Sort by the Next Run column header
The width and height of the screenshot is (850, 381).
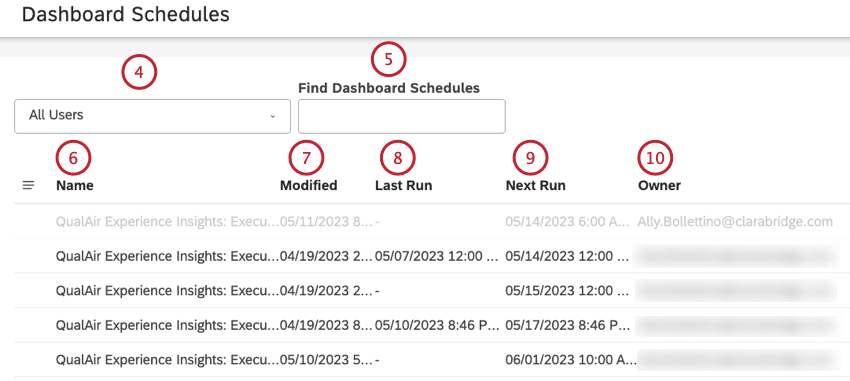[x=536, y=185]
